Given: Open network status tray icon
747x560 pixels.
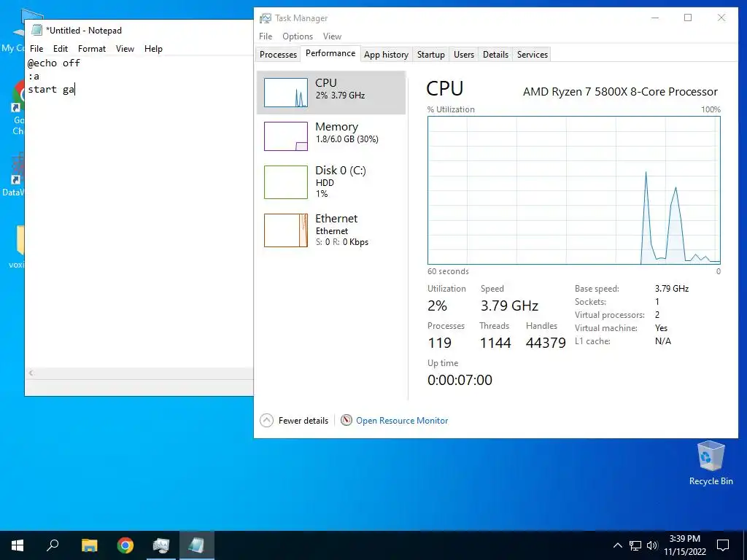Looking at the screenshot, I should [x=635, y=545].
